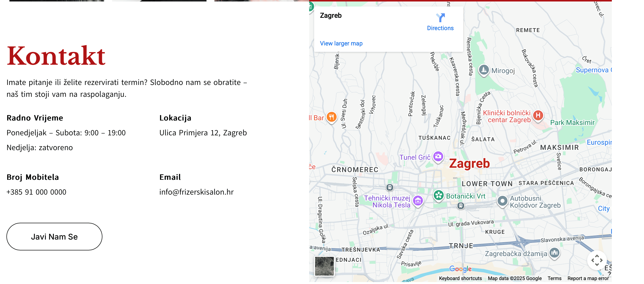644x284 pixels.
Task: Click the restaurant marker near Bar label
Action: click(x=331, y=117)
